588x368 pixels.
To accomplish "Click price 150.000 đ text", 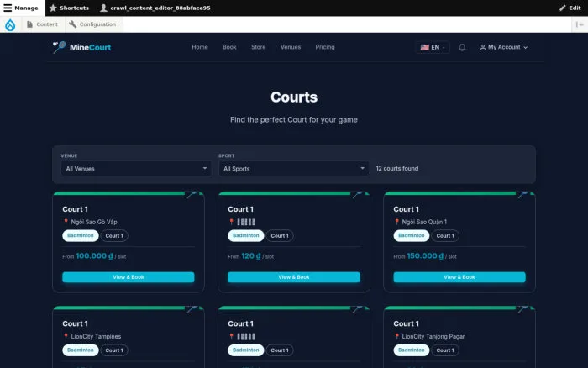I will [425, 256].
